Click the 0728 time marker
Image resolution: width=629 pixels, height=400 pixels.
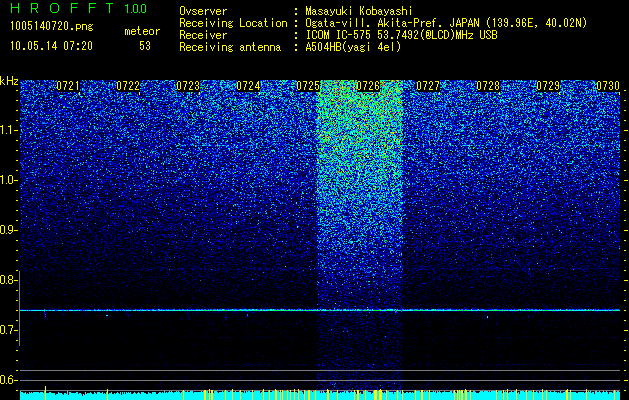488,86
